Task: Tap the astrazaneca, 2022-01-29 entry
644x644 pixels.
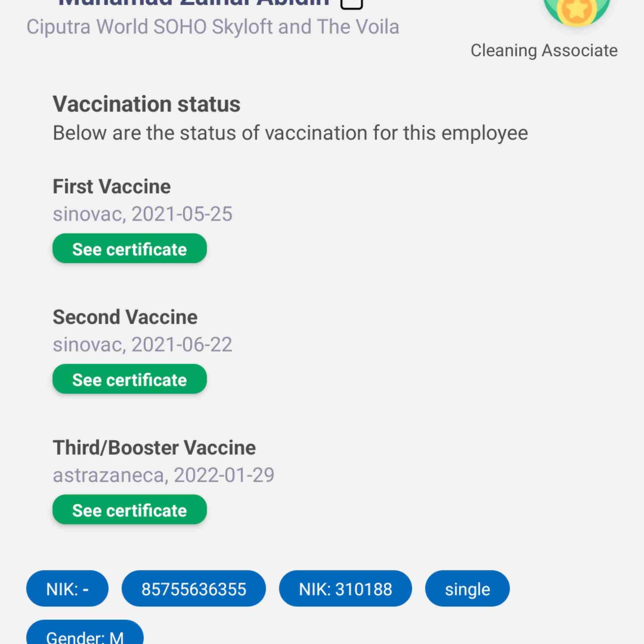Action: pyautogui.click(x=163, y=475)
